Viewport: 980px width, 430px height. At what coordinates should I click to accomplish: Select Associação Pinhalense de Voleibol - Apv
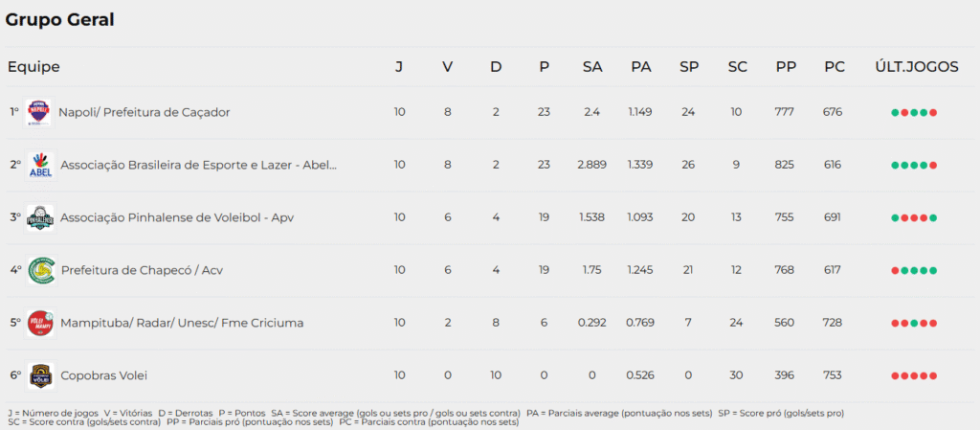[177, 218]
